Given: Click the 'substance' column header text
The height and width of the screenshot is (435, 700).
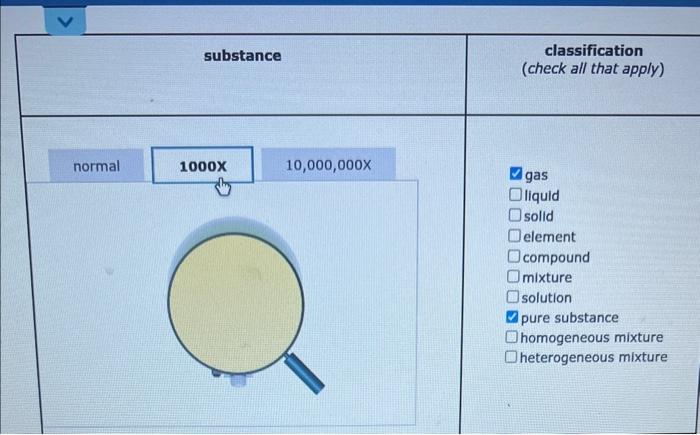Looking at the screenshot, I should click(242, 56).
